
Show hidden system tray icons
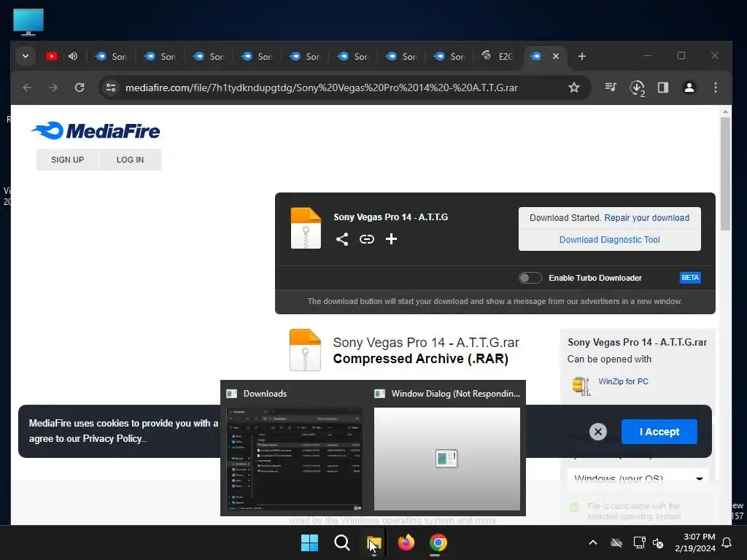(x=592, y=542)
